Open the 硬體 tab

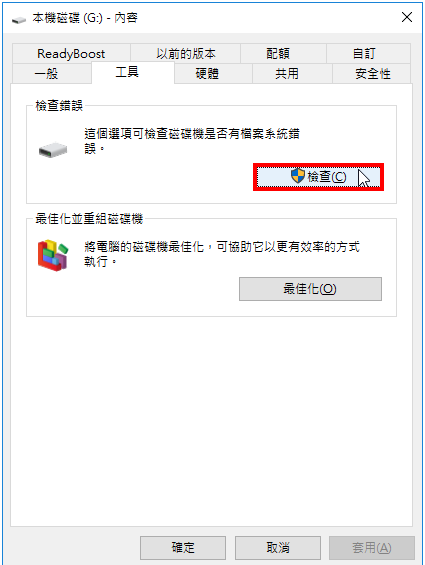click(x=207, y=74)
